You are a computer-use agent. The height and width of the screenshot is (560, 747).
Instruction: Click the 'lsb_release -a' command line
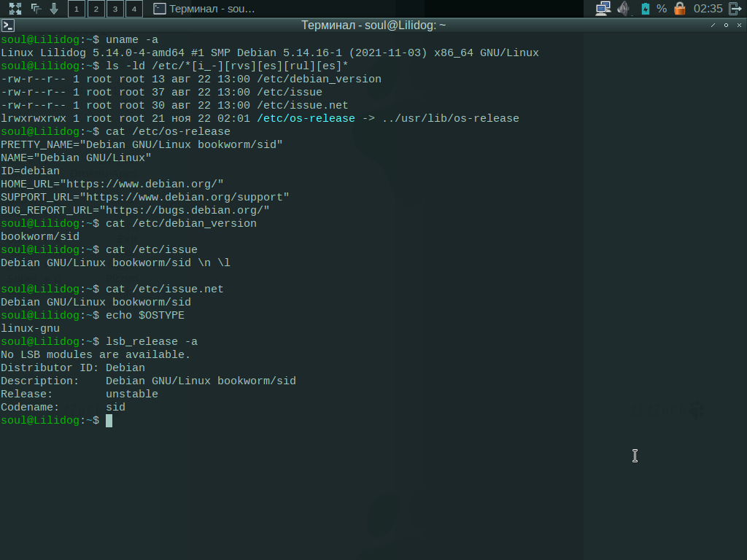[x=99, y=341]
